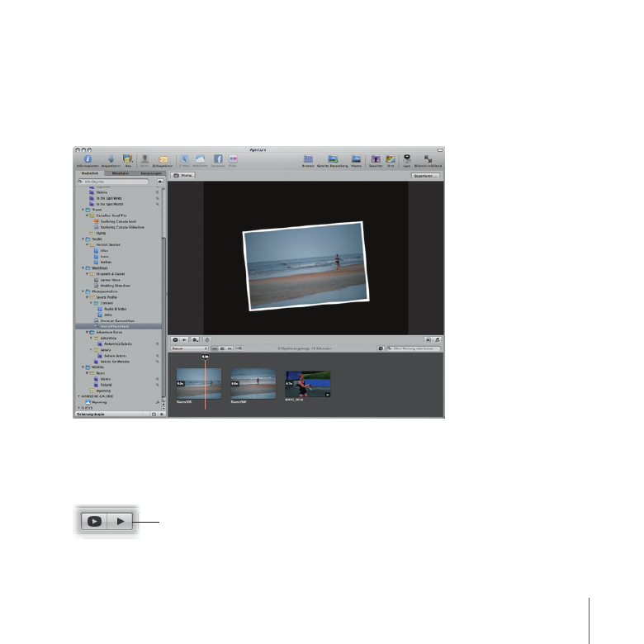The height and width of the screenshot is (644, 644).
Task: Open the Datum sort dropdown
Action: click(x=189, y=348)
